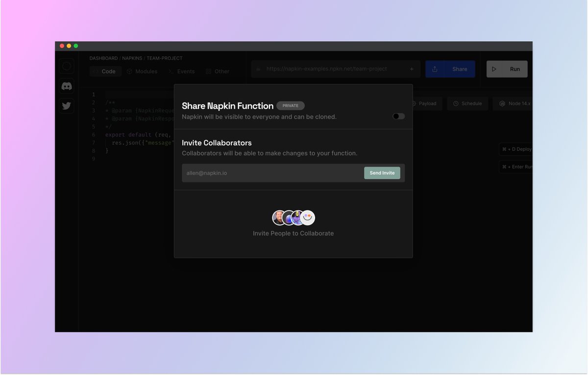Click the Napkin logo icon in sidebar

pyautogui.click(x=67, y=66)
